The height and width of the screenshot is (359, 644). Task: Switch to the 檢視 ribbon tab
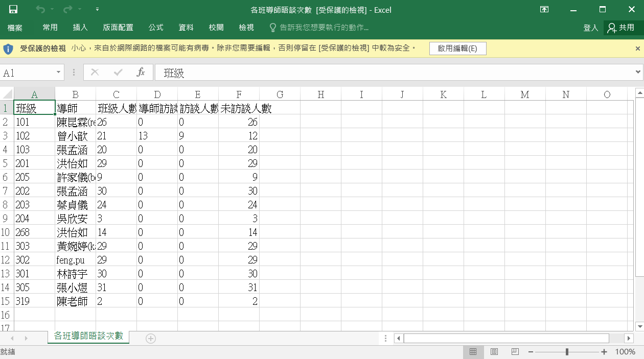point(246,28)
